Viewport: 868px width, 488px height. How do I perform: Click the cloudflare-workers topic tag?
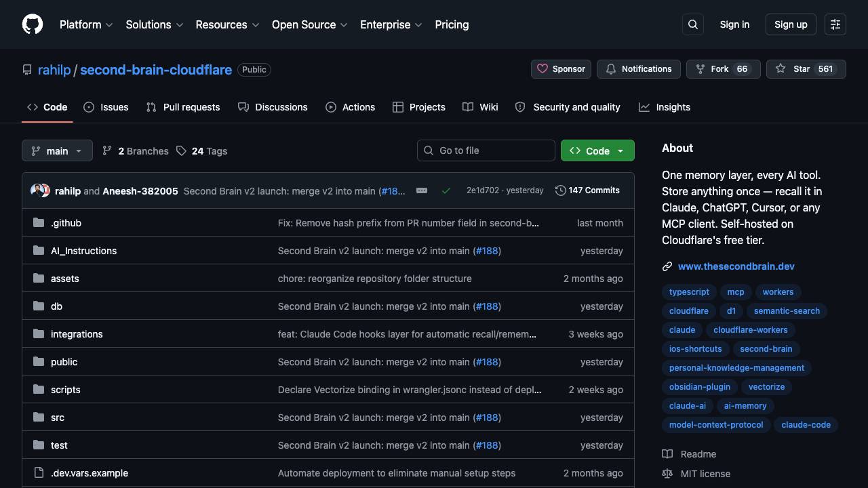pyautogui.click(x=751, y=330)
